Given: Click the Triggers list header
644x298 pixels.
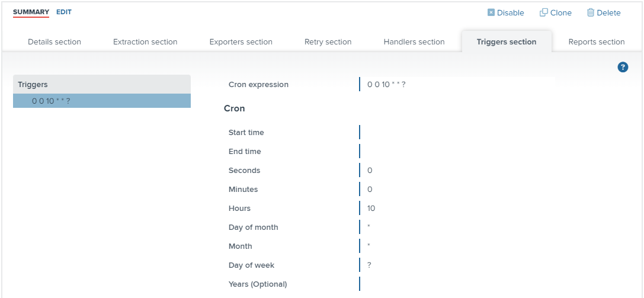Looking at the screenshot, I should (102, 84).
